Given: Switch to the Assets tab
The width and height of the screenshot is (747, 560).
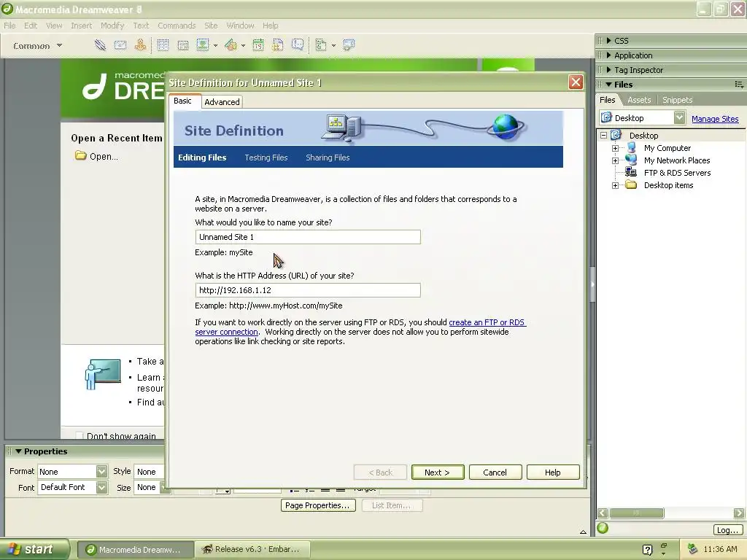Looking at the screenshot, I should pos(639,100).
